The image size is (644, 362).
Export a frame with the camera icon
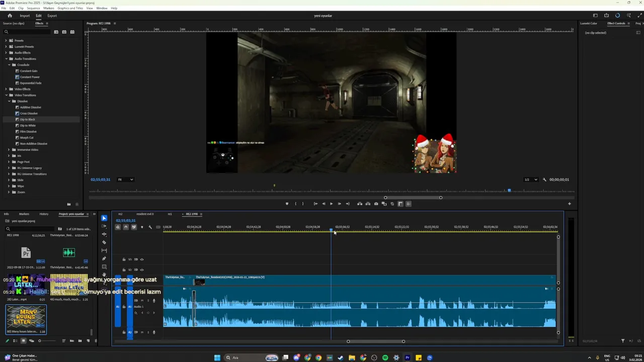click(376, 204)
